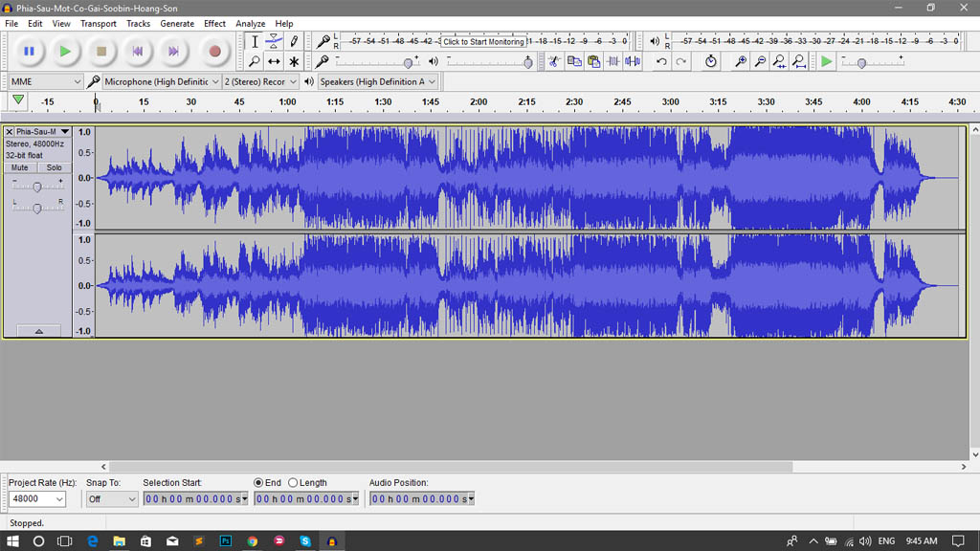980x551 pixels.
Task: Select the Length radio button
Action: [x=293, y=483]
